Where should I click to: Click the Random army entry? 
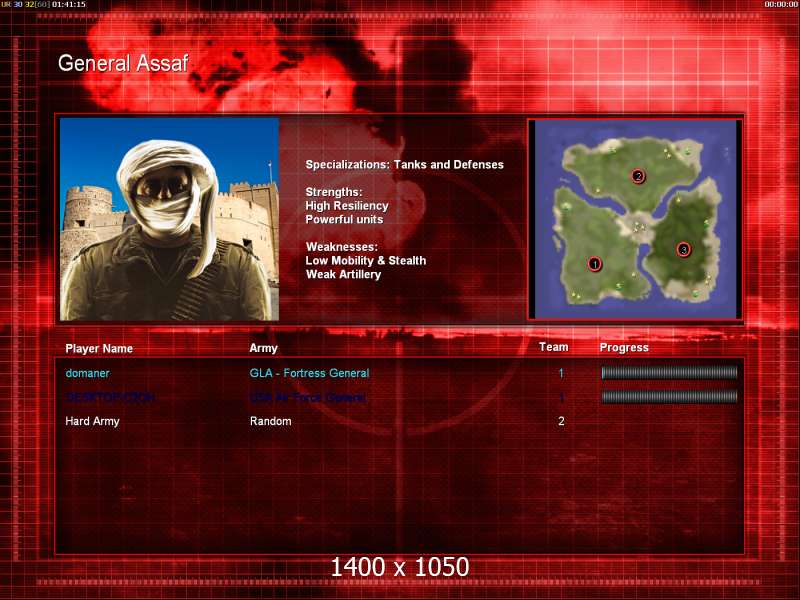click(270, 421)
